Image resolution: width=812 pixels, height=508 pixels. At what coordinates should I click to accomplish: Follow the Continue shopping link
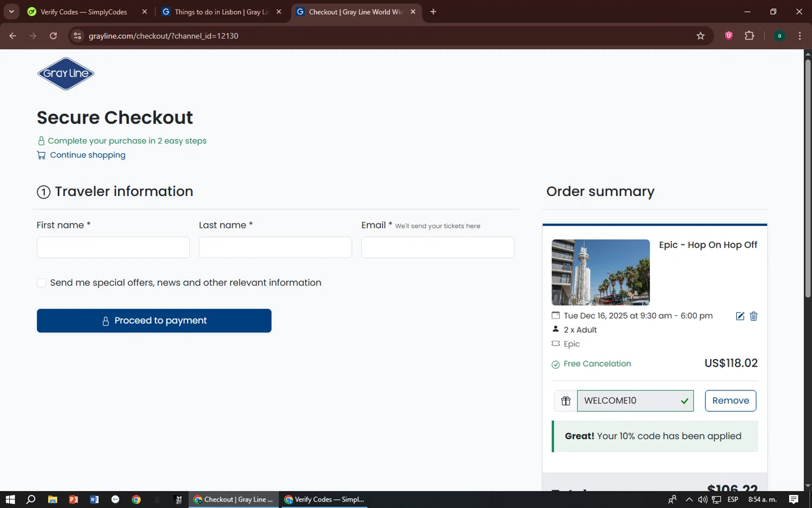(x=88, y=155)
